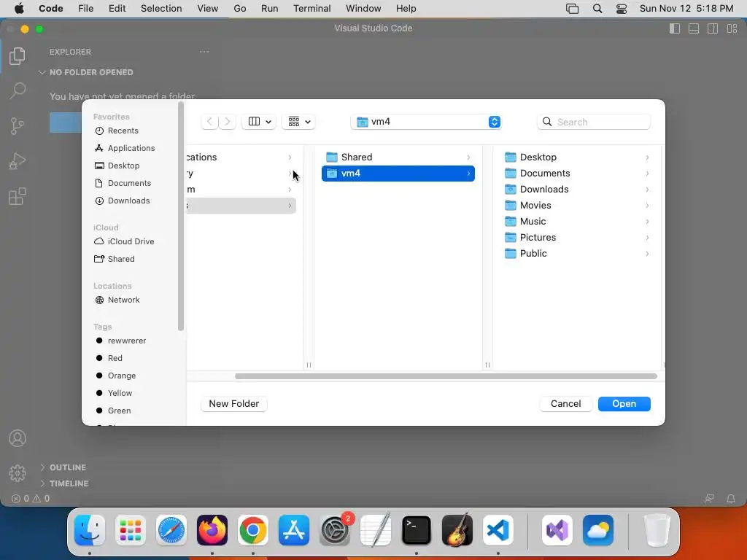This screenshot has height=560, width=747.
Task: Expand the Pictures folder chevron
Action: (647, 238)
